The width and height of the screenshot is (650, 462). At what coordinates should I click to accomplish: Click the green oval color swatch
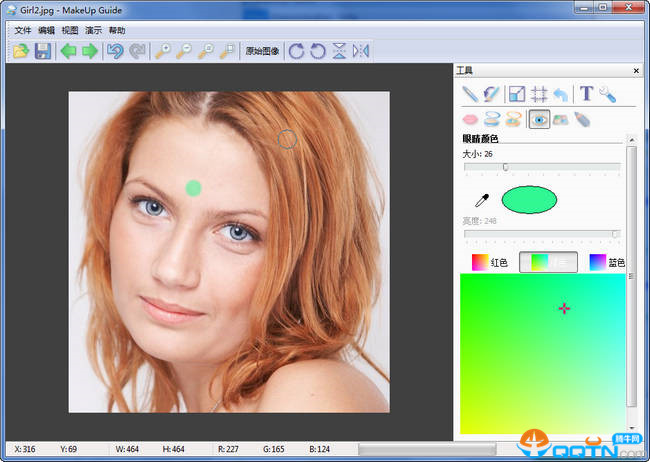(x=529, y=200)
